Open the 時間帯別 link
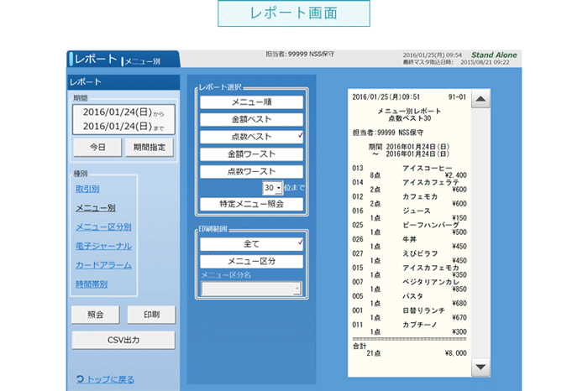The height and width of the screenshot is (391, 588). click(92, 284)
